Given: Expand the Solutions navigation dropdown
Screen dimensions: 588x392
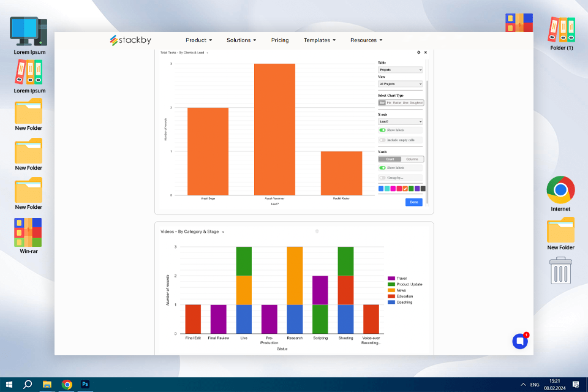Looking at the screenshot, I should [241, 40].
